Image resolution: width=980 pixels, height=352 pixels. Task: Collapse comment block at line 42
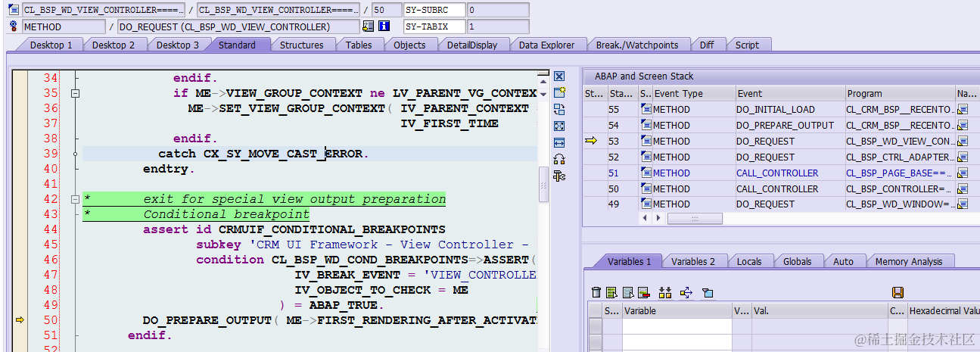(75, 199)
